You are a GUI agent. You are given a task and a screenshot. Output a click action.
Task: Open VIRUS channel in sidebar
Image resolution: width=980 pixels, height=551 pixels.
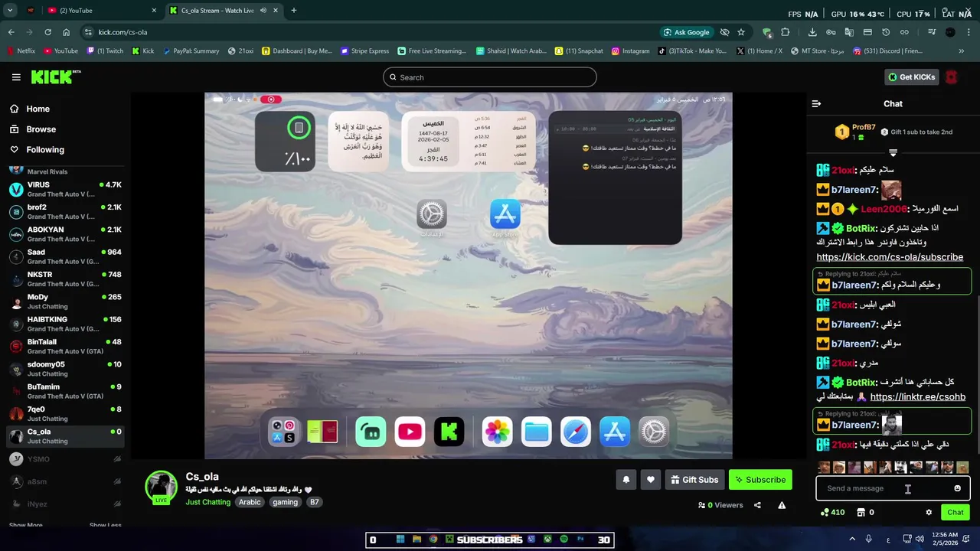pyautogui.click(x=65, y=189)
